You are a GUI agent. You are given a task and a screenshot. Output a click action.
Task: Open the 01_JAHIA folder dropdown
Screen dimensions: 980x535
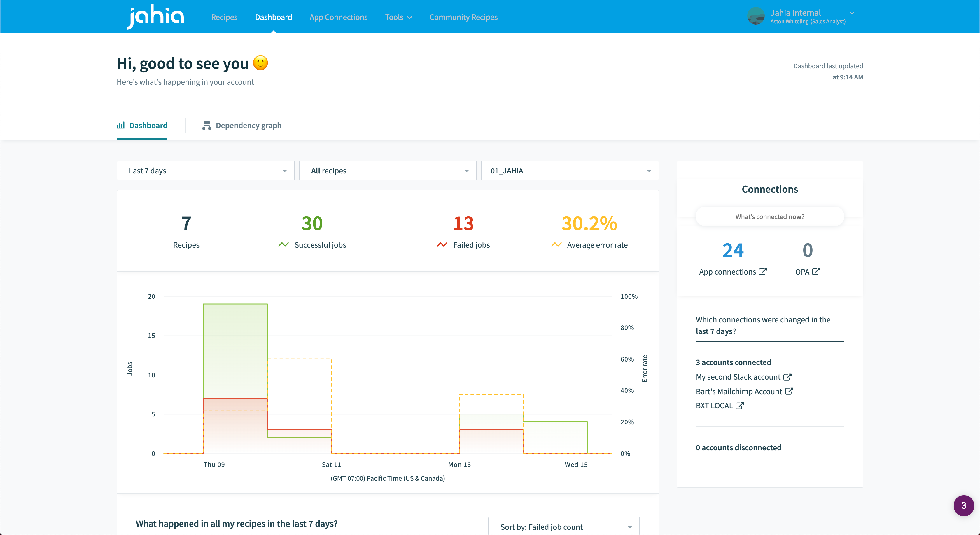pos(570,171)
